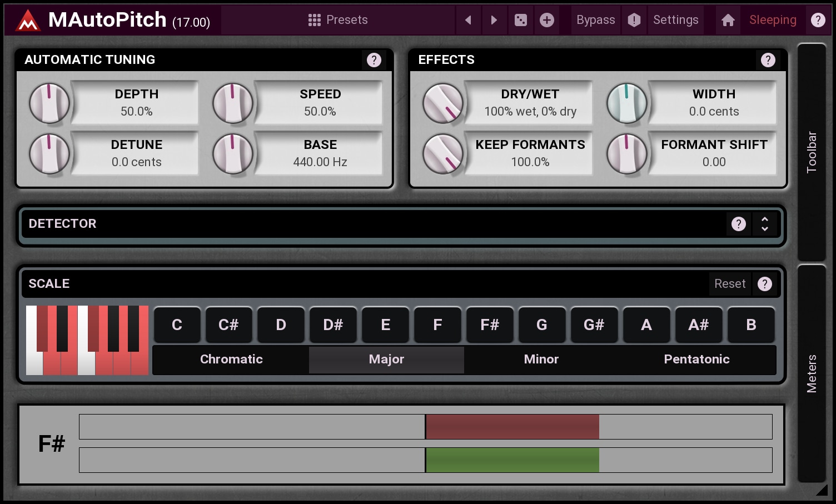This screenshot has height=504, width=836.
Task: Click the hexagon warning icon beside Bypass
Action: coord(634,21)
